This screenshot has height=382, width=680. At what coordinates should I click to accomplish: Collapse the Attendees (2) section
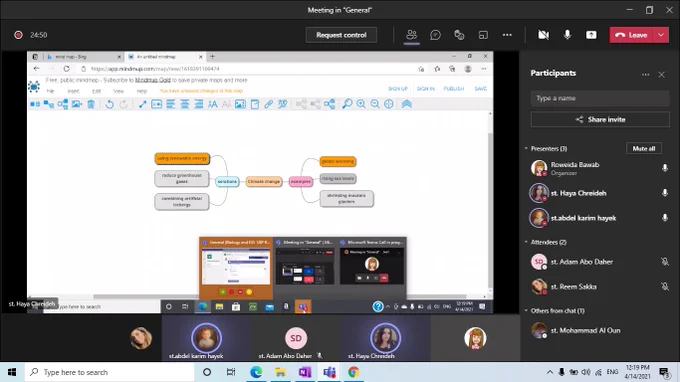coord(526,242)
